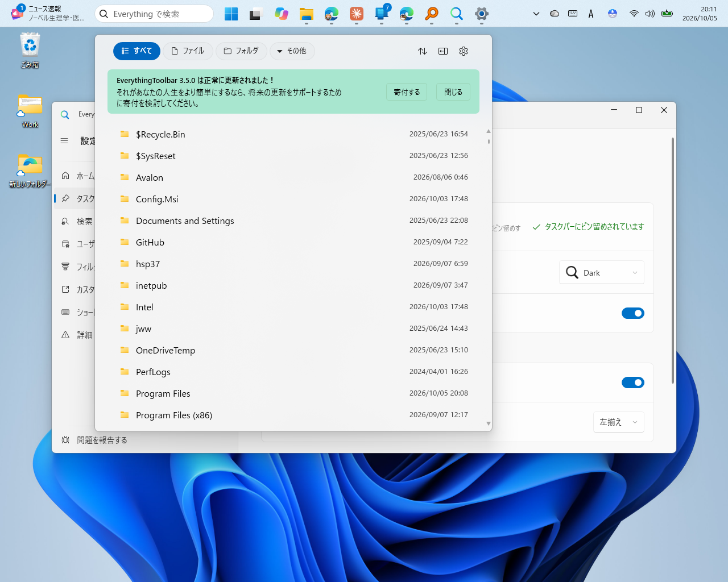Click the 寄付する donate button

coord(407,92)
